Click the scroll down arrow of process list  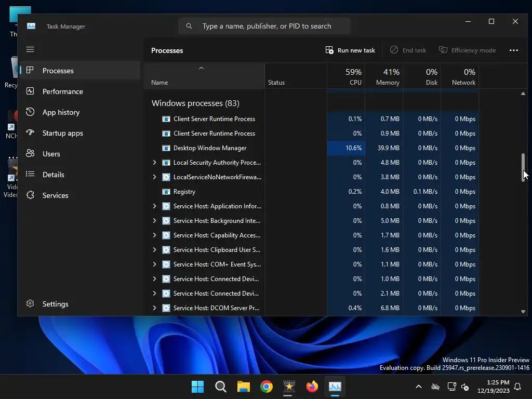click(523, 312)
